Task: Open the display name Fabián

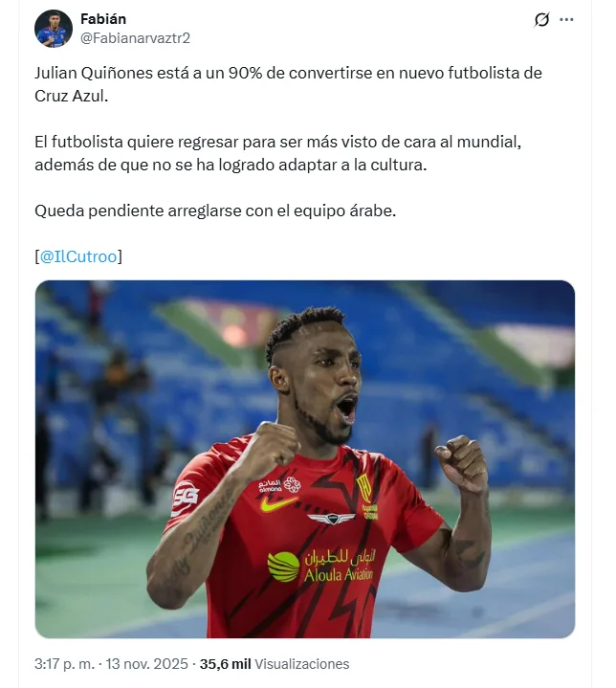Action: tap(103, 19)
